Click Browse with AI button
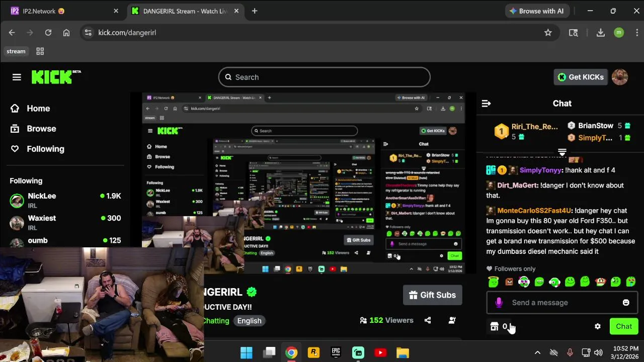 (536, 11)
